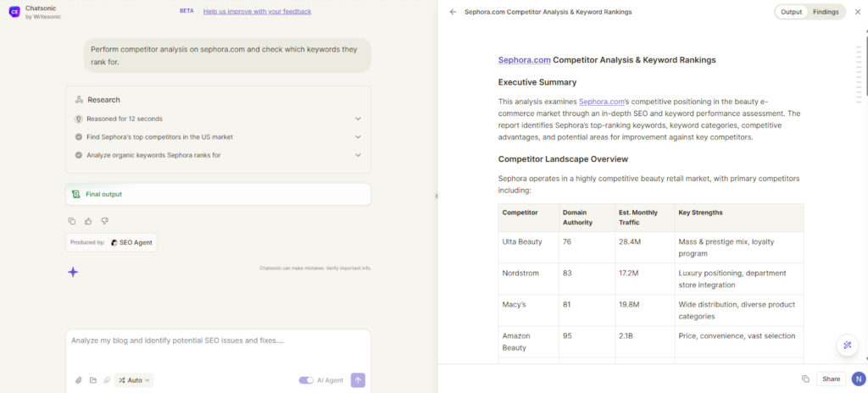
Task: Expand the 'Reasoned for 12 seconds' row
Action: click(218, 119)
